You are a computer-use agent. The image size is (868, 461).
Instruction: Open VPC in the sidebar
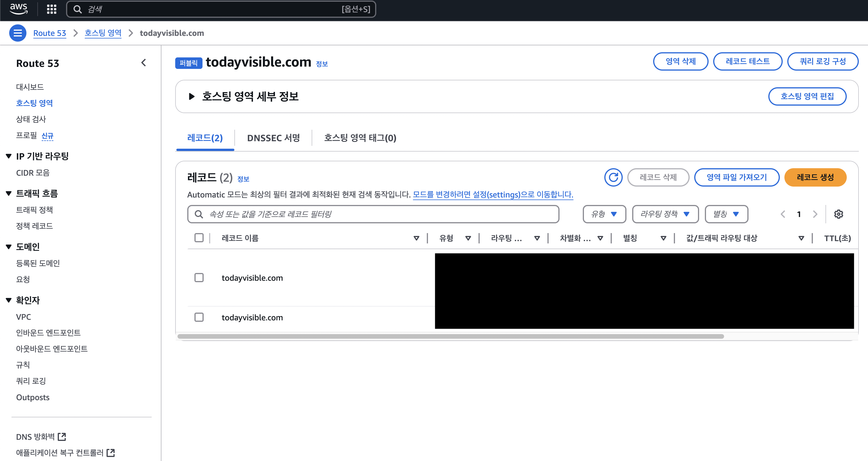pos(24,317)
